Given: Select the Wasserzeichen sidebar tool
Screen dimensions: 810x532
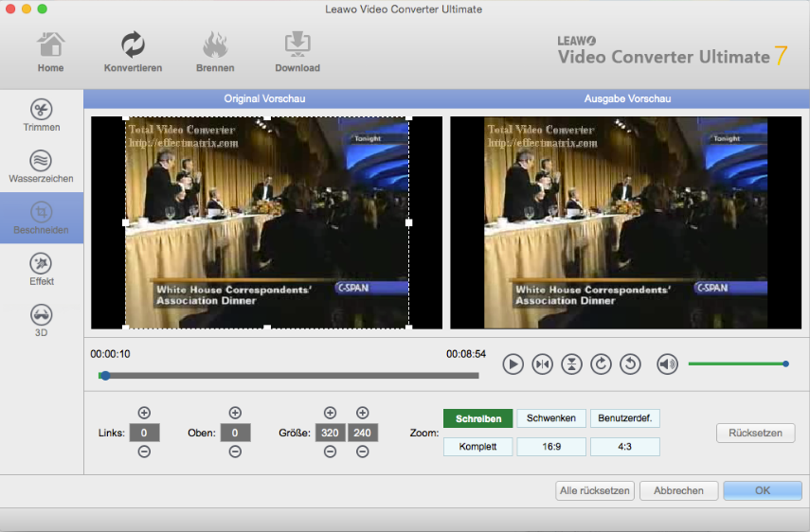Looking at the screenshot, I should 41,167.
